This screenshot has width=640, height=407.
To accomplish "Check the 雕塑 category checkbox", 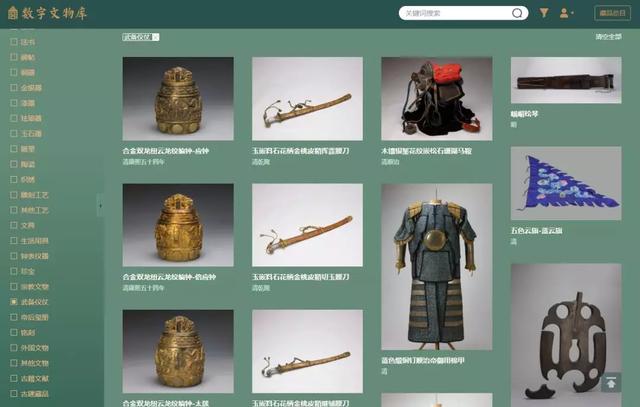I will [x=14, y=149].
